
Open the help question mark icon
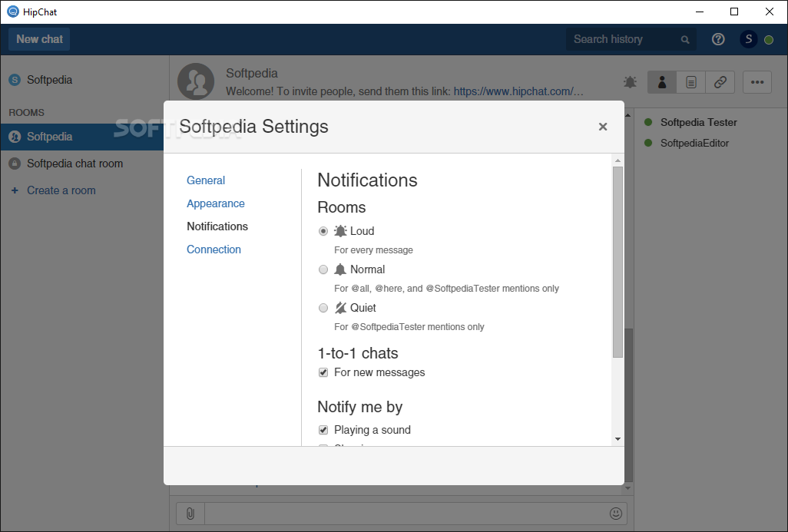tap(718, 39)
